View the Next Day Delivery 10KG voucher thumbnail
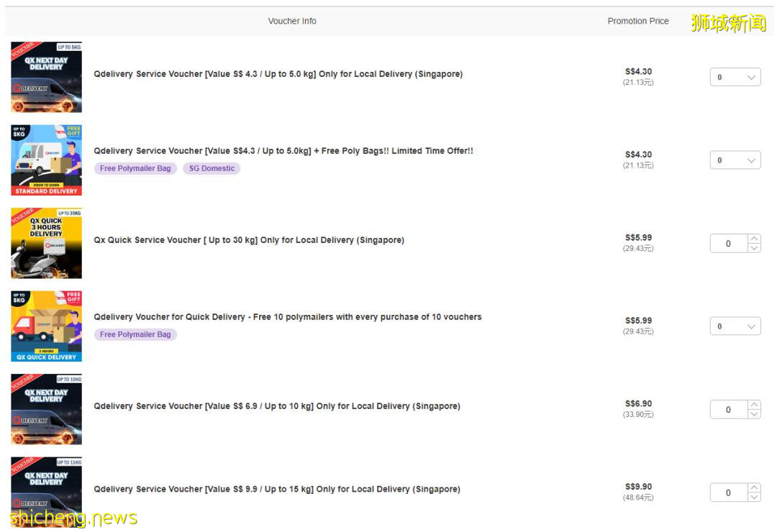This screenshot has height=532, width=777. point(46,409)
